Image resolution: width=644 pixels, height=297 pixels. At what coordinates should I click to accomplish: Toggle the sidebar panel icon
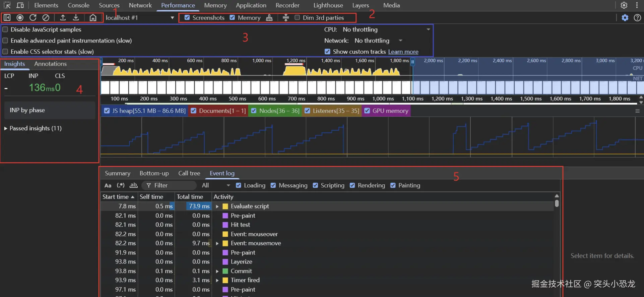click(7, 18)
